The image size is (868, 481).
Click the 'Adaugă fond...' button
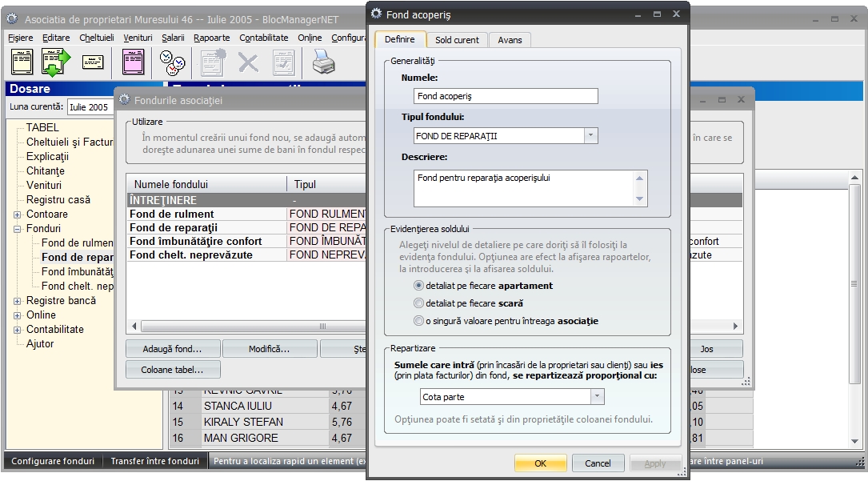[172, 349]
